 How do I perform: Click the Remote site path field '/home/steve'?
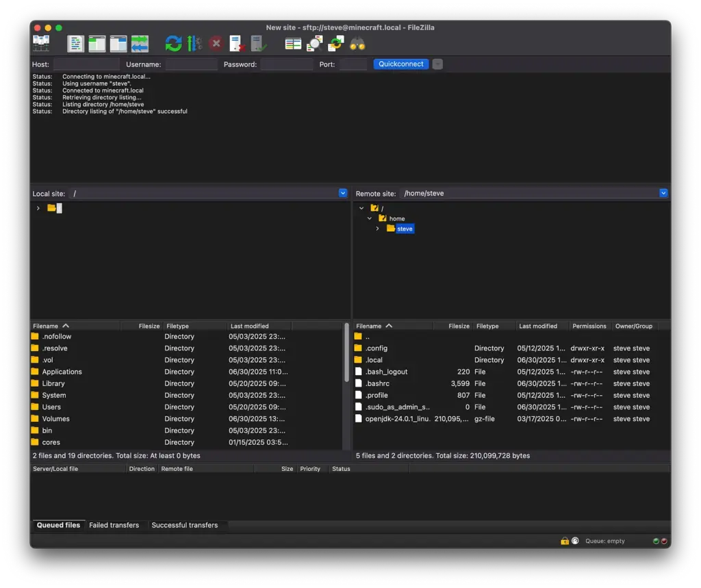(x=529, y=193)
